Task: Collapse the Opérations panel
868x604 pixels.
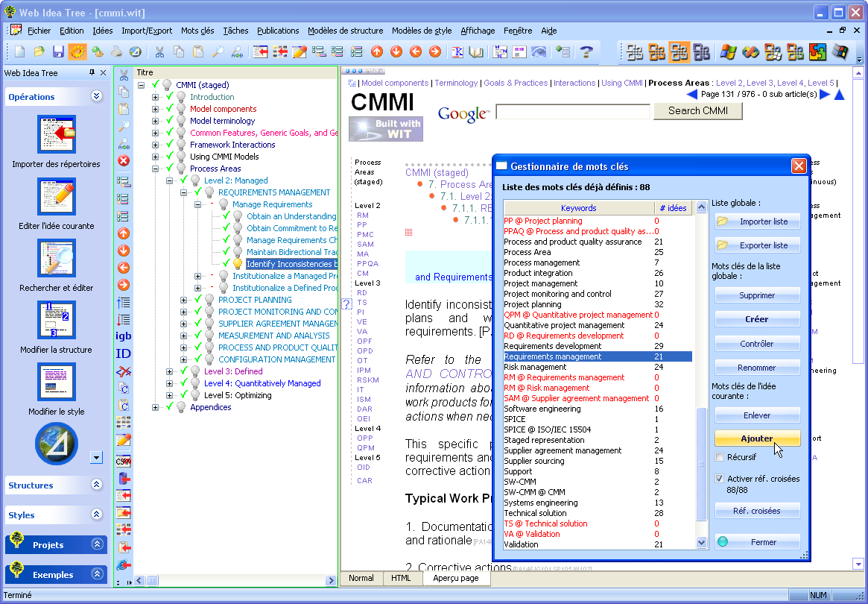Action: tap(95, 95)
